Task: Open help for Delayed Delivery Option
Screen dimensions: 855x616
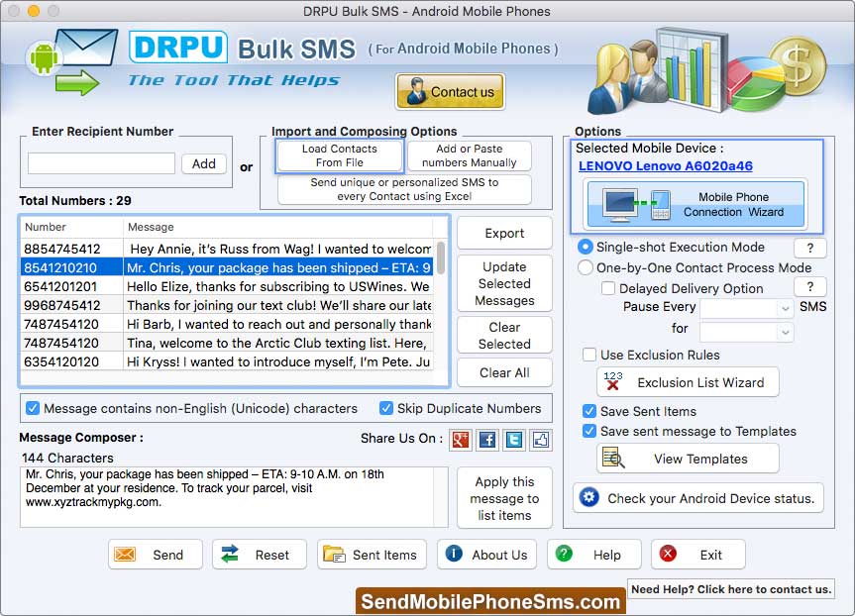Action: tap(810, 287)
